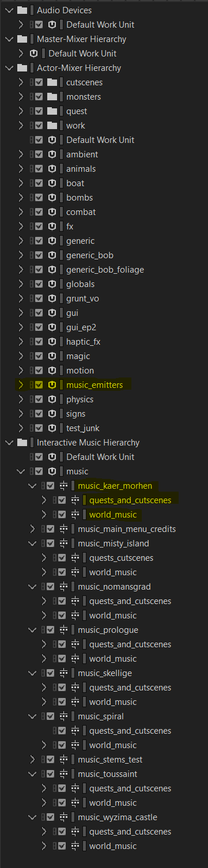Click the container icon beside music_main_menu_credits
The height and width of the screenshot is (868, 208).
[64, 529]
